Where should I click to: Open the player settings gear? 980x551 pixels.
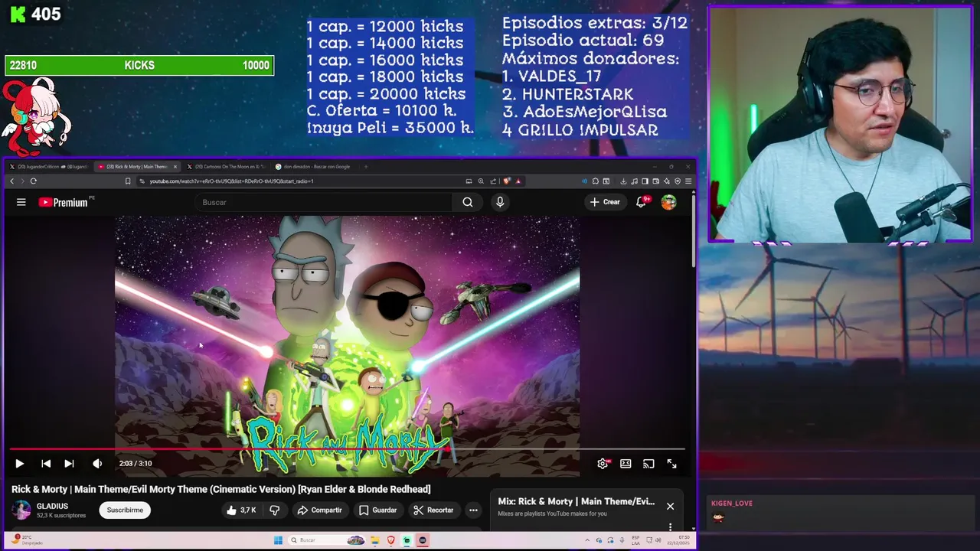(603, 463)
